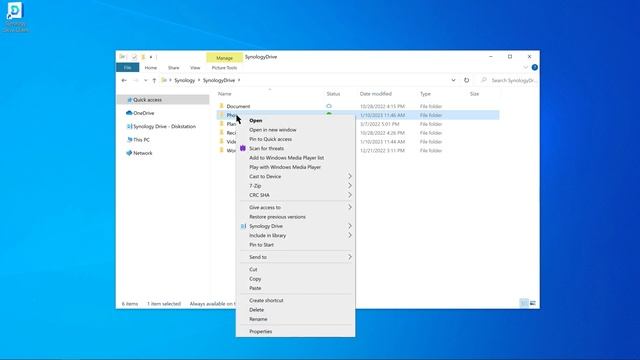Open Explorer help question mark icon
The image size is (640, 360).
(x=535, y=67)
